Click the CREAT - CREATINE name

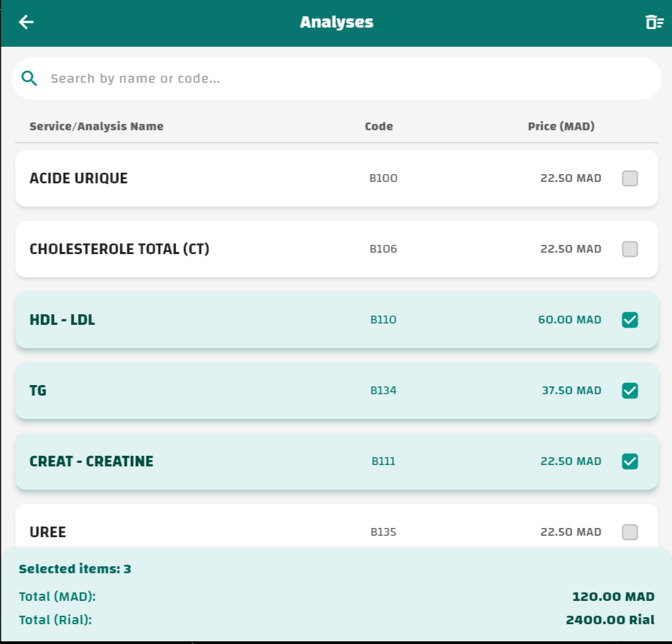pos(91,461)
